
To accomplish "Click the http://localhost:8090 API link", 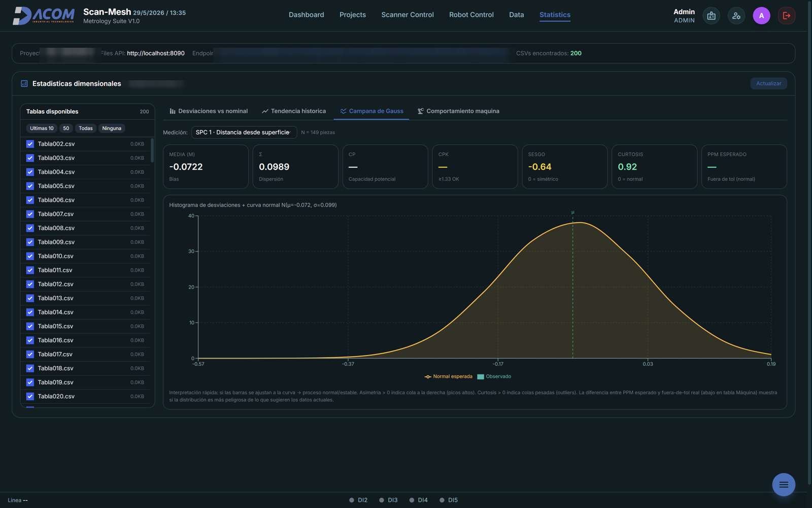I will 156,53.
